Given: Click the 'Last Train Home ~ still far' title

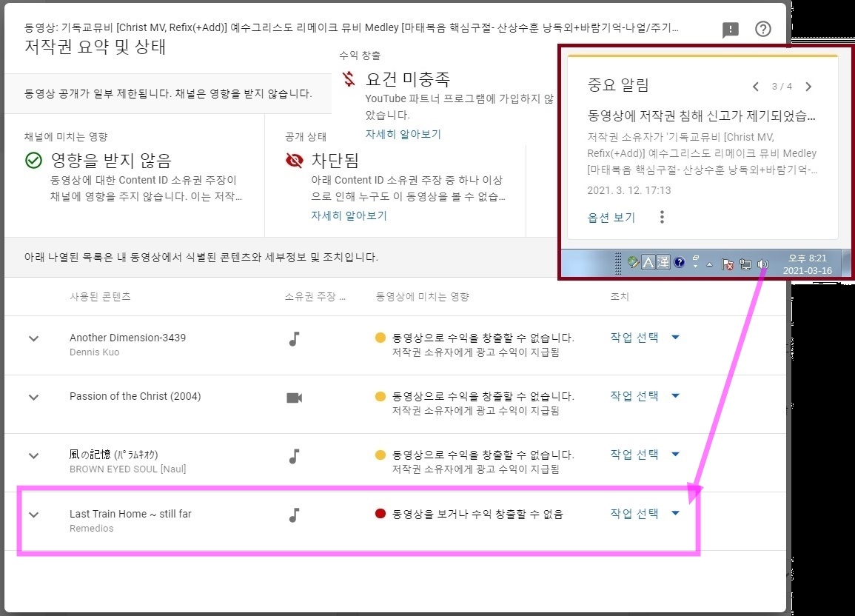Looking at the screenshot, I should tap(130, 514).
